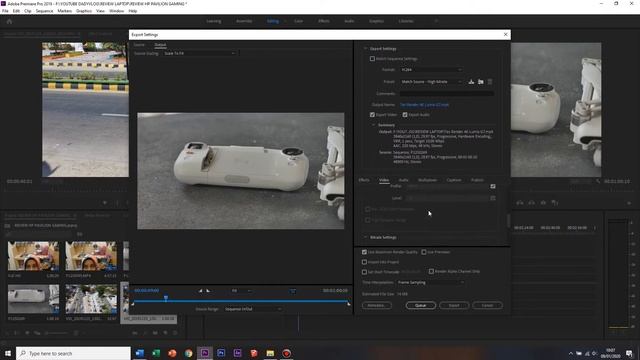Click the Export button

(454, 305)
